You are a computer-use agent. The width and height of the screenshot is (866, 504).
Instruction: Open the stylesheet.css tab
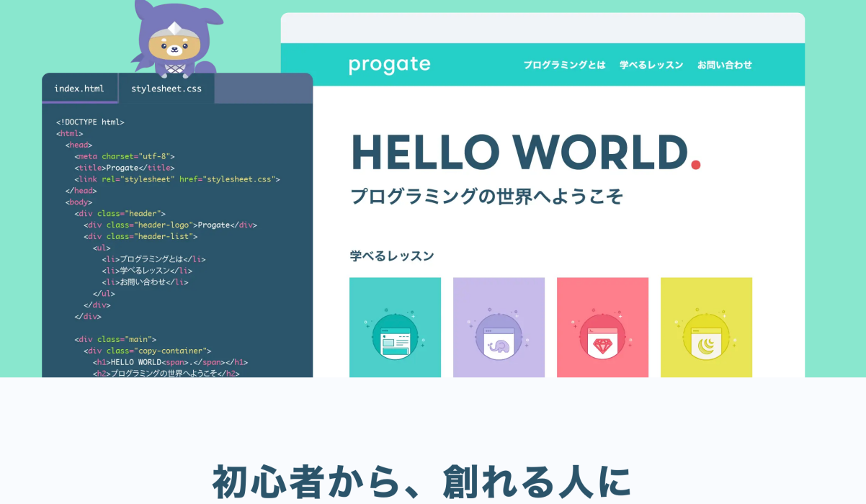(166, 89)
